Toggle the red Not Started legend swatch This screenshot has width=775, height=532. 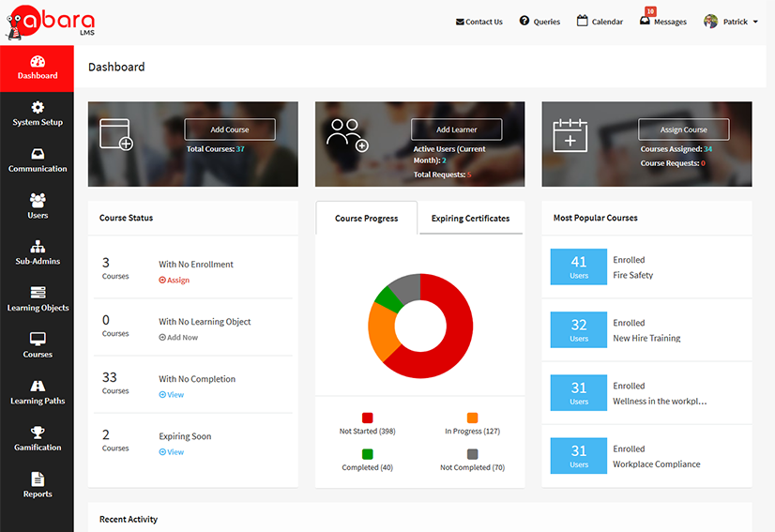367,418
